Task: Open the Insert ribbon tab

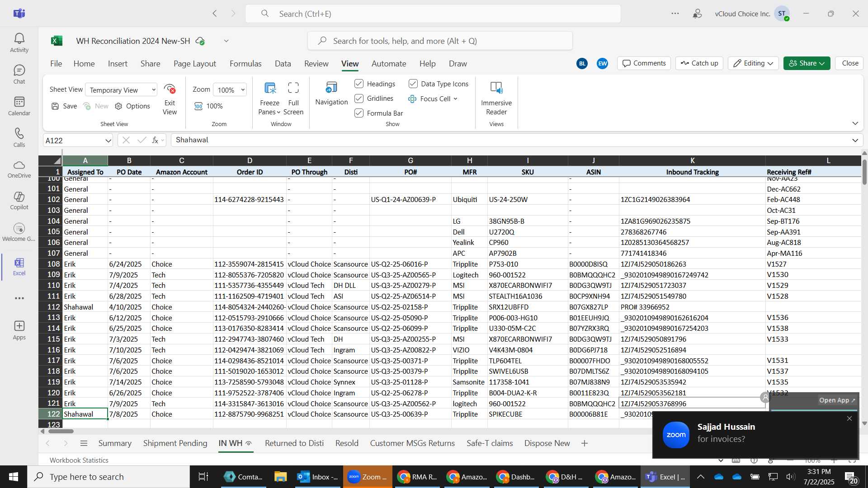Action: tap(118, 64)
